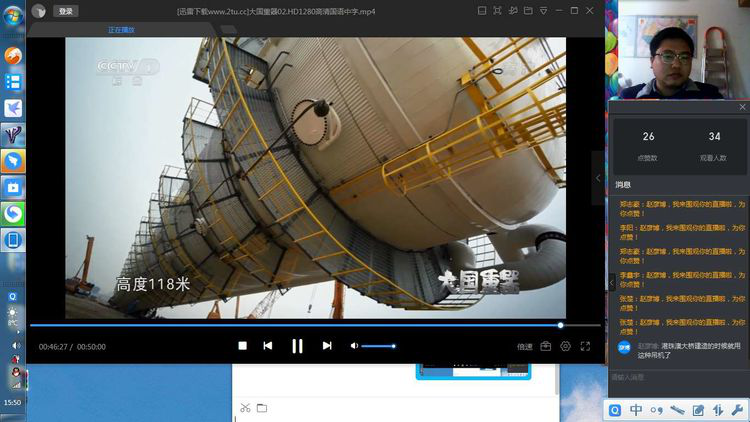The height and width of the screenshot is (422, 750).
Task: Enter fullscreen mode in the player
Action: (x=585, y=346)
